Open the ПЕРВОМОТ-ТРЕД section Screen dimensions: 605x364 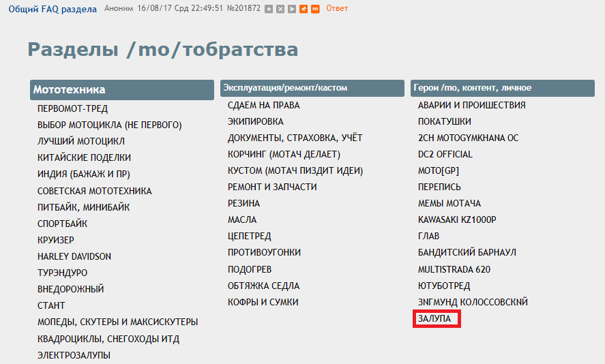pyautogui.click(x=72, y=108)
